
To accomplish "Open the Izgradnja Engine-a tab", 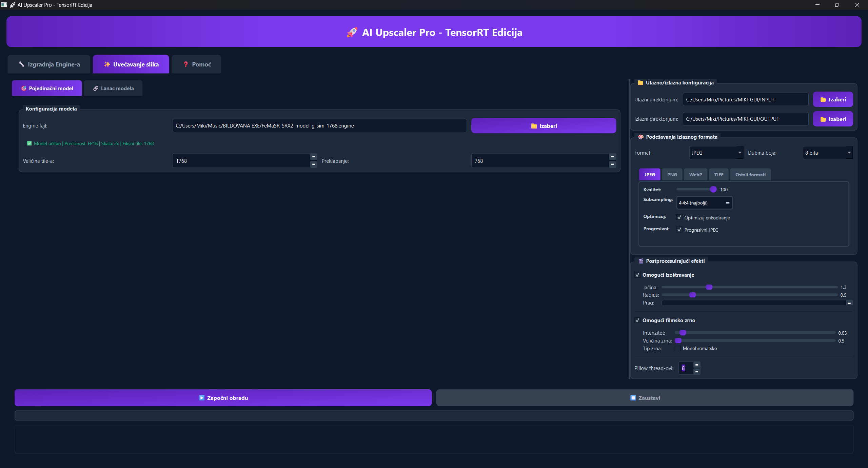I will pyautogui.click(x=49, y=64).
